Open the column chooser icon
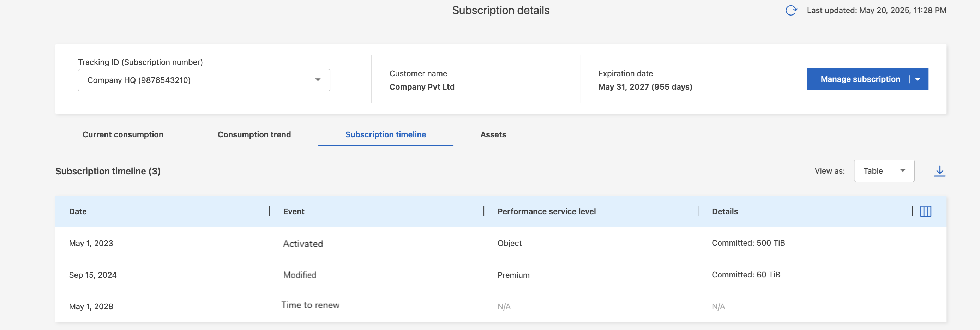Screen dimensions: 980x330 click(925, 212)
